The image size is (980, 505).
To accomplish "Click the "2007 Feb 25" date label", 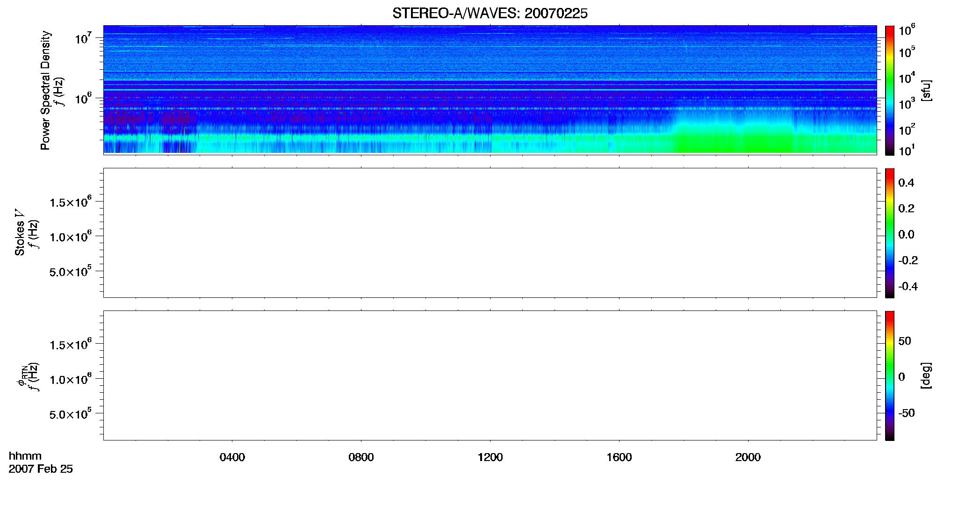I will (41, 469).
